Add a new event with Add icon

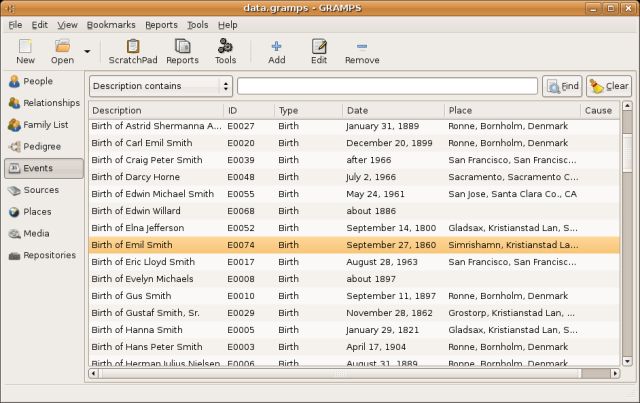[277, 51]
